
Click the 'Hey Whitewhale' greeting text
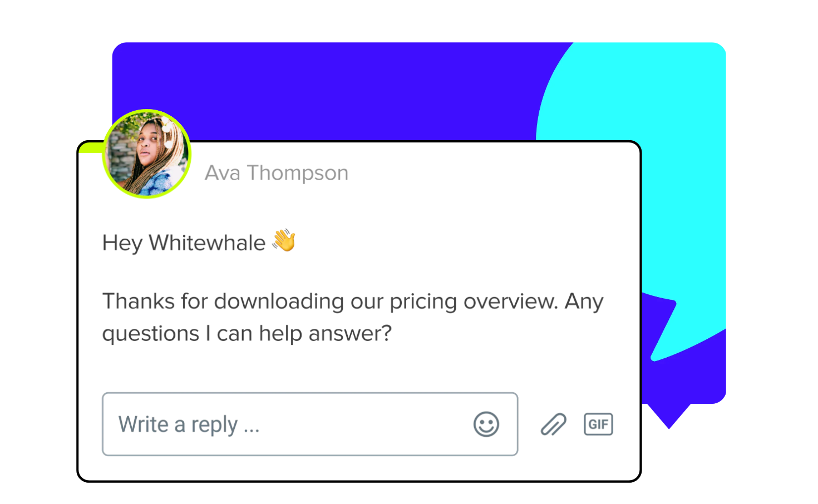184,243
